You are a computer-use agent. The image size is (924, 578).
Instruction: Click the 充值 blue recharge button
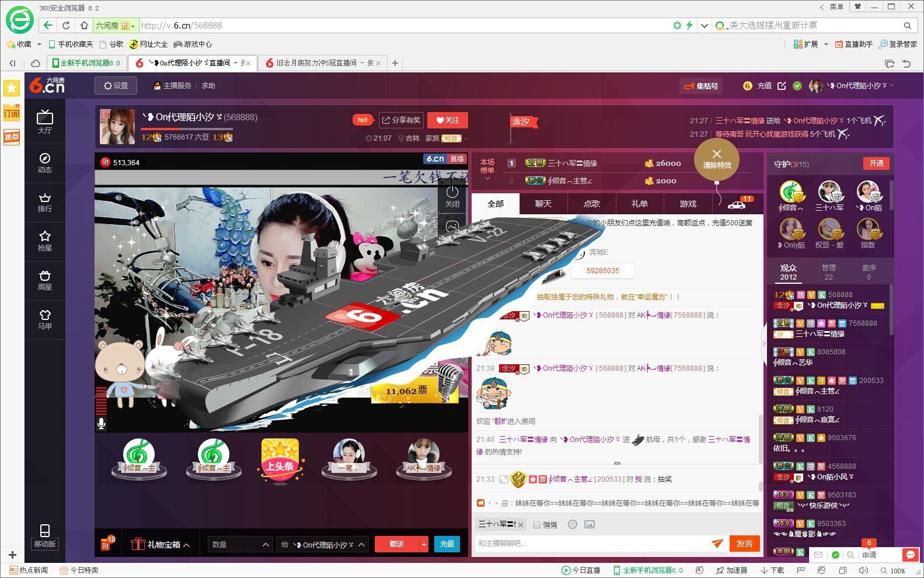pos(447,544)
